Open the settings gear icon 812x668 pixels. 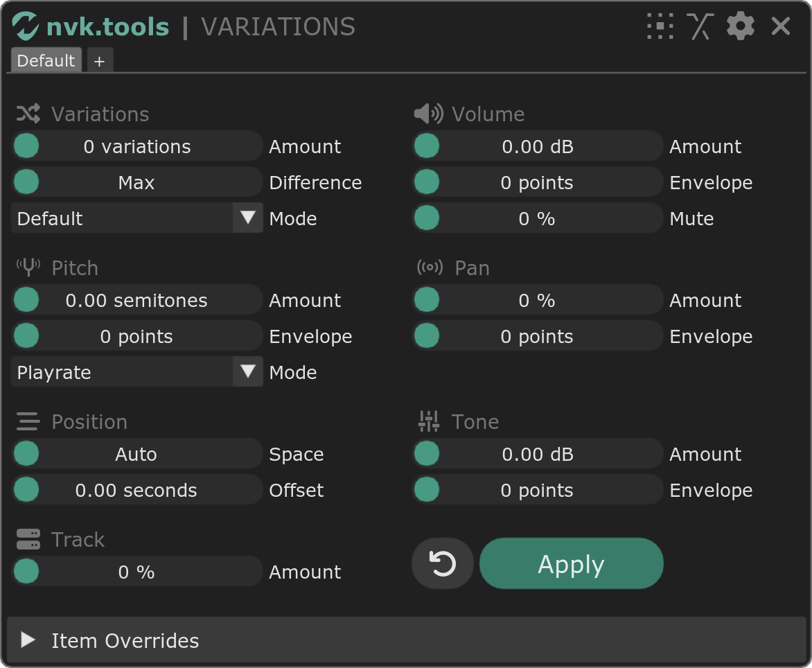[740, 26]
